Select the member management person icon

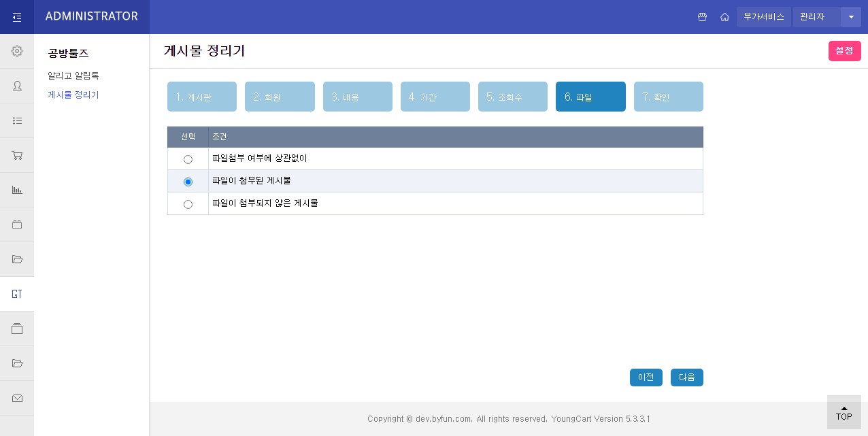pos(17,86)
